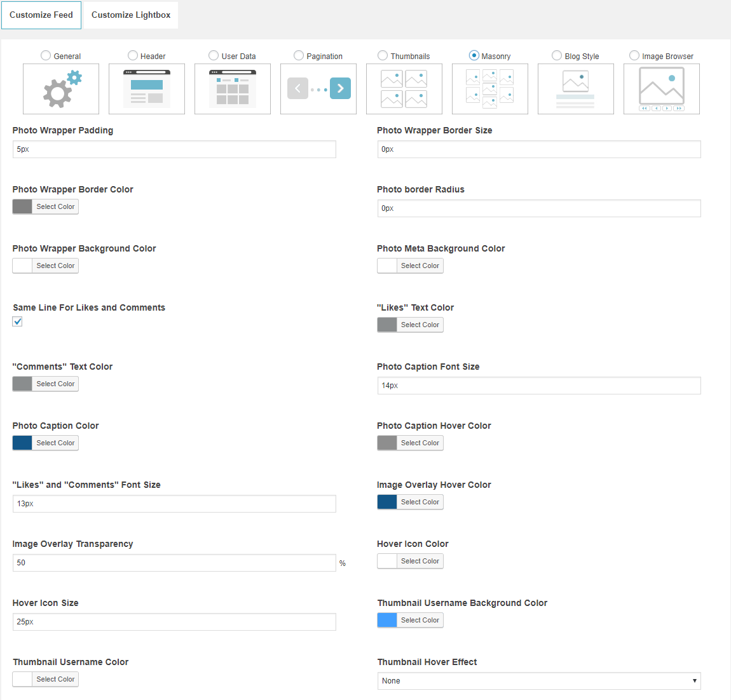731x700 pixels.
Task: Focus the Photo Wrapper Padding field
Action: coord(174,149)
